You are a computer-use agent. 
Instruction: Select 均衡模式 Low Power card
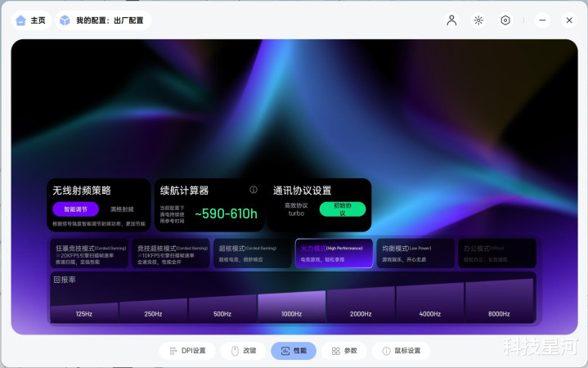415,254
